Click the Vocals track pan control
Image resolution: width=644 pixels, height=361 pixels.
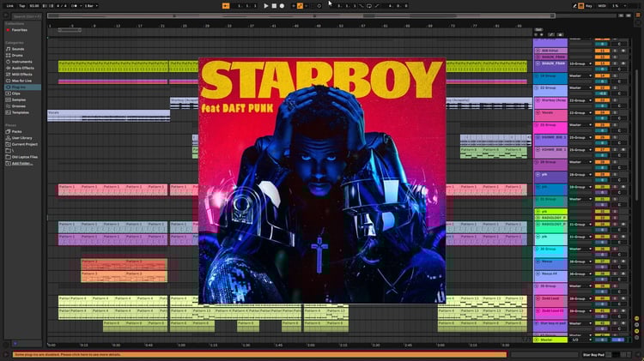point(619,118)
